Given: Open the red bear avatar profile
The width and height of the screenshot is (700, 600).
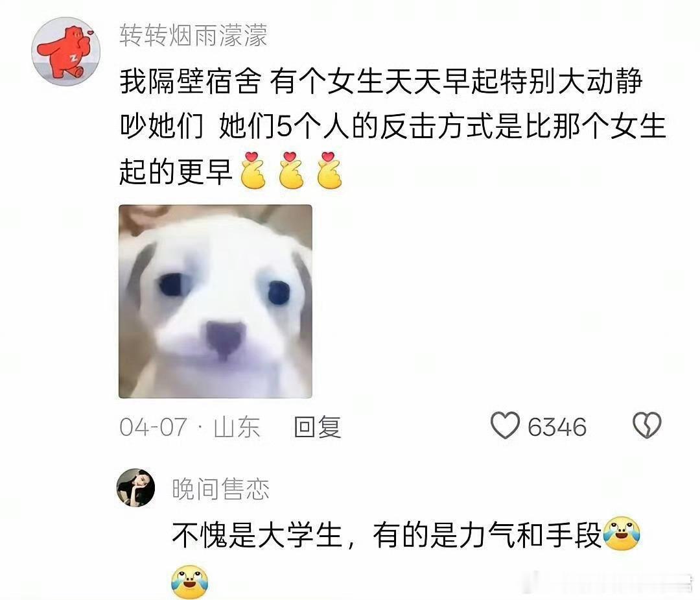Looking at the screenshot, I should [x=65, y=51].
